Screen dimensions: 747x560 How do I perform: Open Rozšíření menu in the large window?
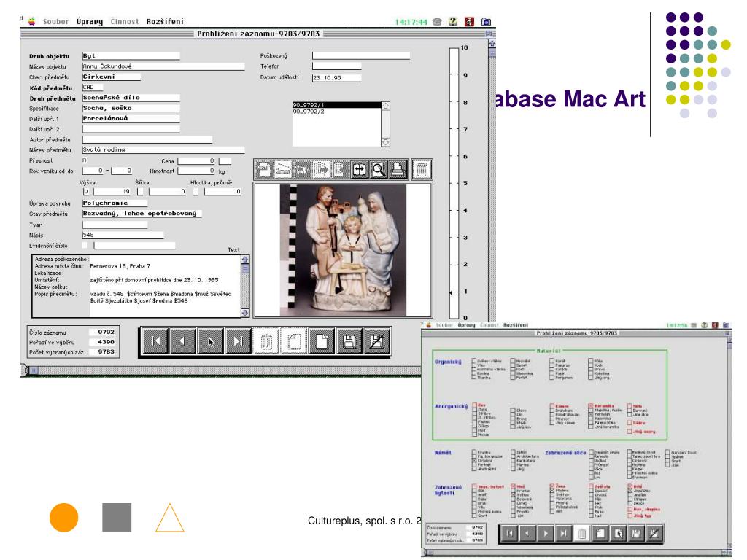pyautogui.click(x=165, y=21)
